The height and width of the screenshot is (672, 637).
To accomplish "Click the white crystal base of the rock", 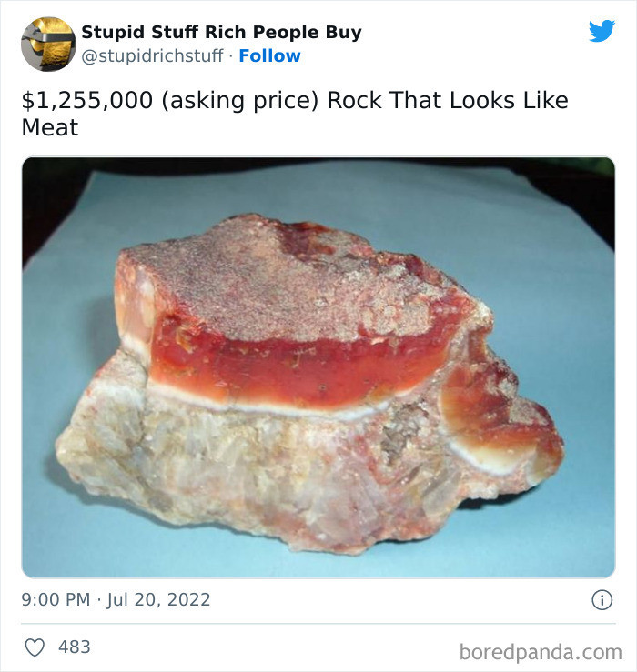I will 255,473.
